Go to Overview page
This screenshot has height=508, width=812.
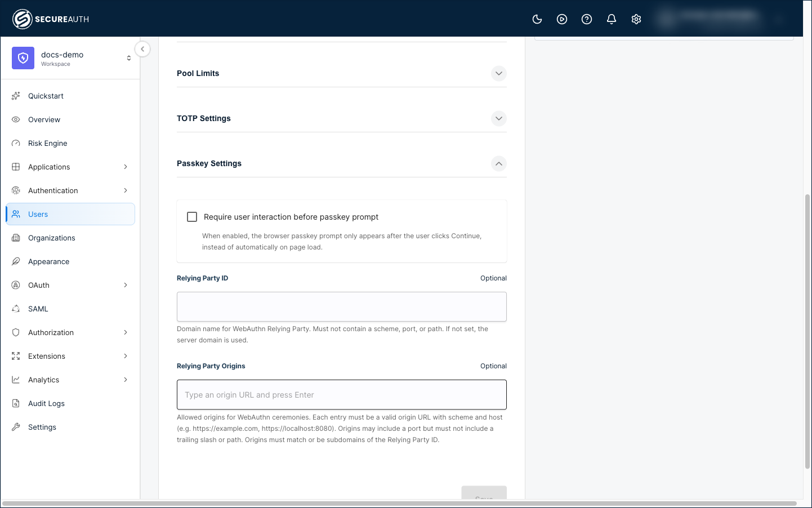click(x=70, y=119)
